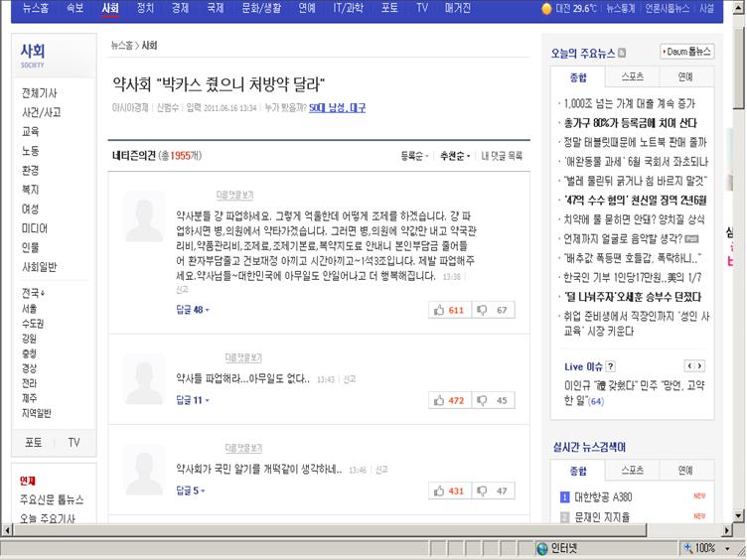Expand the 답글 11 replies
Viewport: 747px width, 560px height.
[193, 400]
